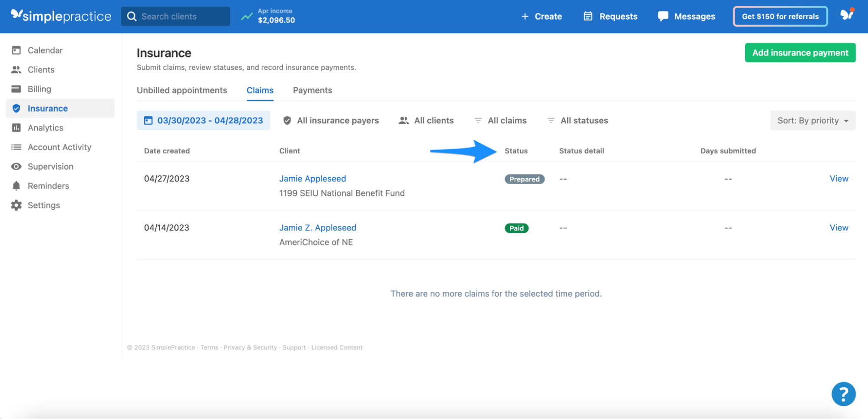Open the date range 03/30/2023 - 04/28/2023 filter
The image size is (868, 419).
point(204,121)
